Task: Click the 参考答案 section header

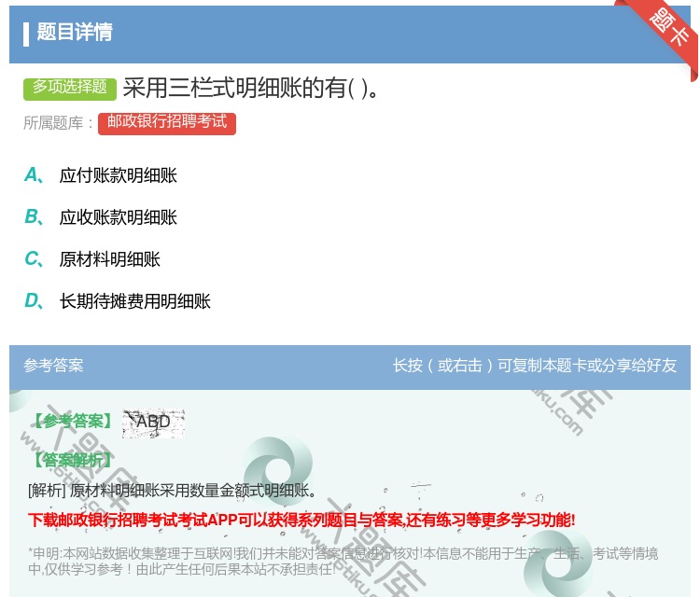Action: tap(53, 366)
